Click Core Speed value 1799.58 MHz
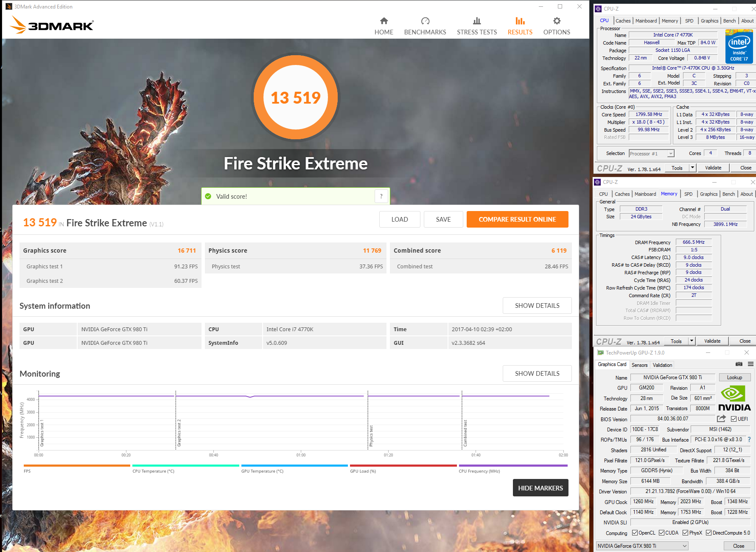The width and height of the screenshot is (756, 552). [x=649, y=114]
